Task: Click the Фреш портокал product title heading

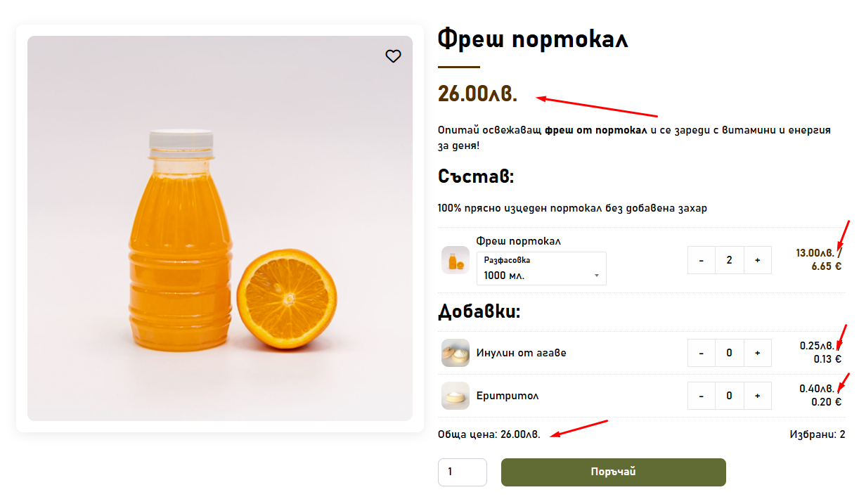Action: tap(533, 39)
